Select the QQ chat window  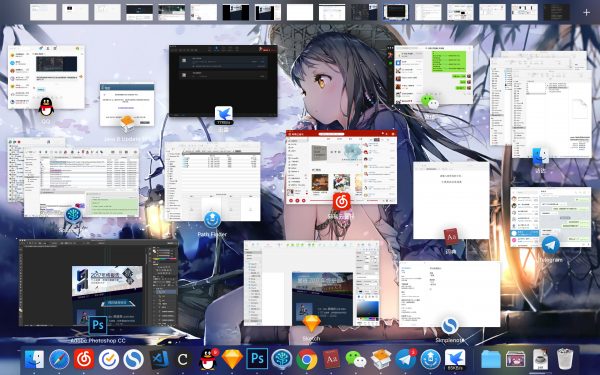pos(46,77)
